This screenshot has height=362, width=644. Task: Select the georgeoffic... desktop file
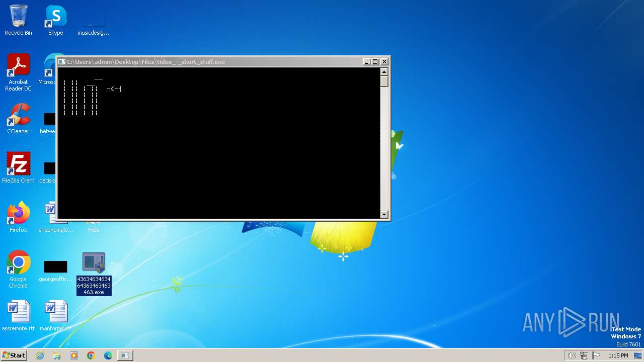pyautogui.click(x=55, y=270)
